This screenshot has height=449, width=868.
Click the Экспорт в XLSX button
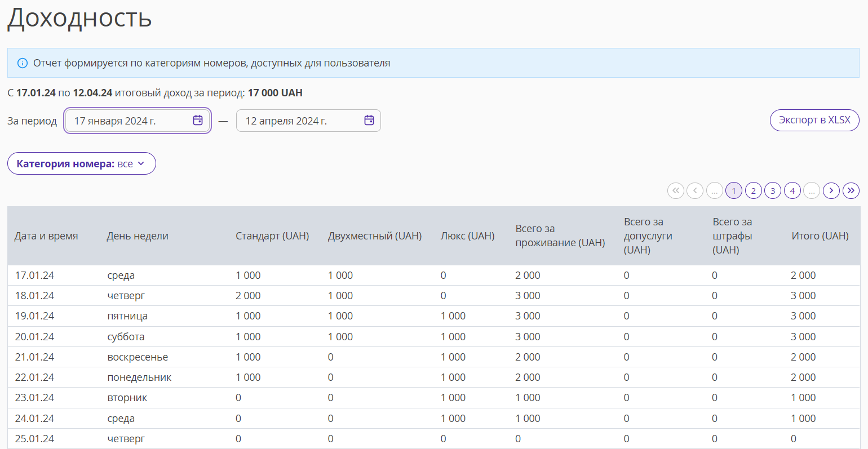[814, 120]
